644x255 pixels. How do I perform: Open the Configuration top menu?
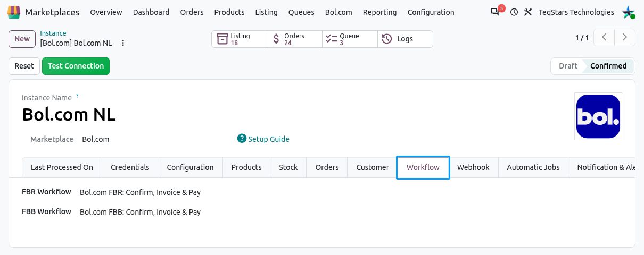click(431, 12)
